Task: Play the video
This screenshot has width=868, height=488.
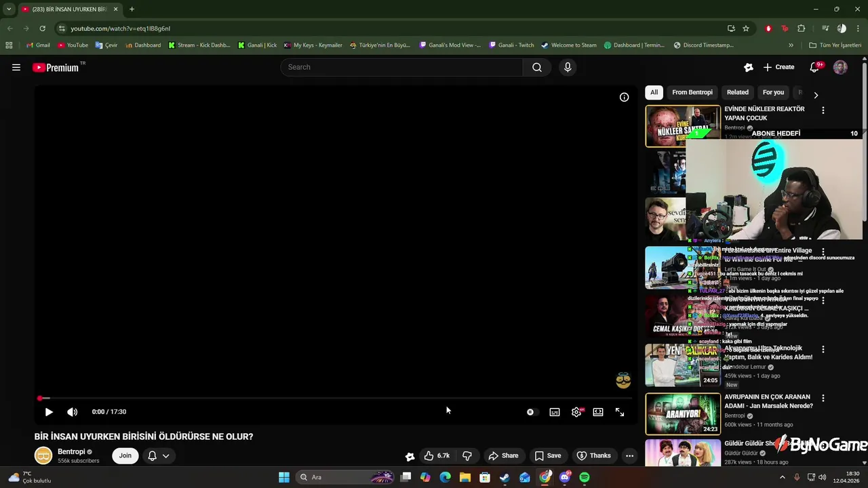Action: coord(49,412)
